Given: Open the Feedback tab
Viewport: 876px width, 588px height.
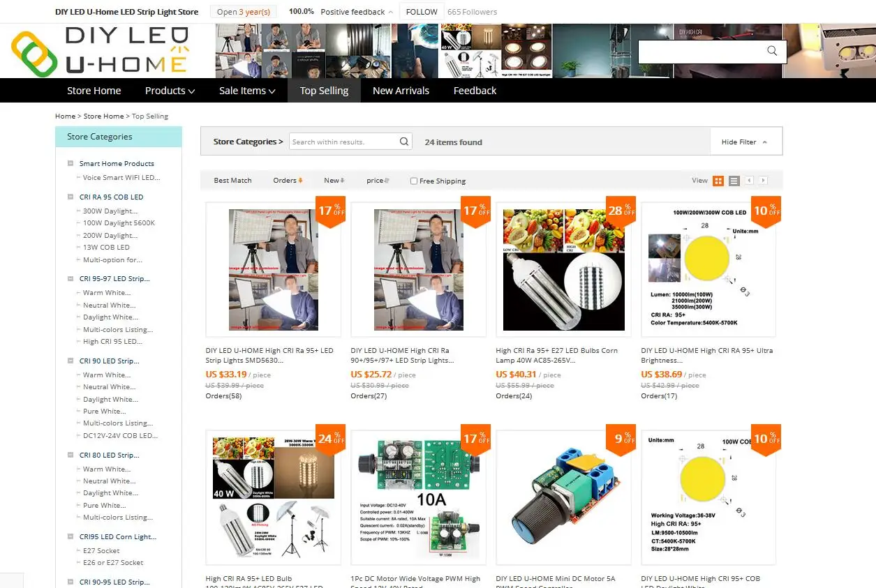Looking at the screenshot, I should [475, 91].
